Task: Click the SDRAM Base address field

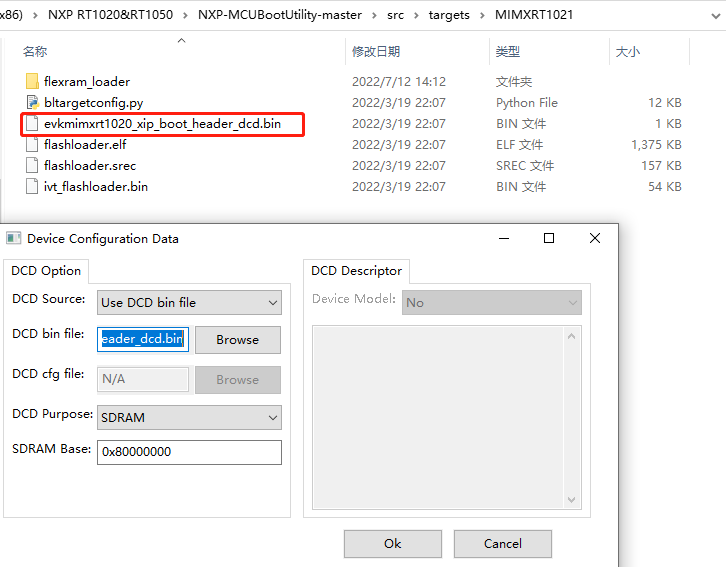Action: 189,452
